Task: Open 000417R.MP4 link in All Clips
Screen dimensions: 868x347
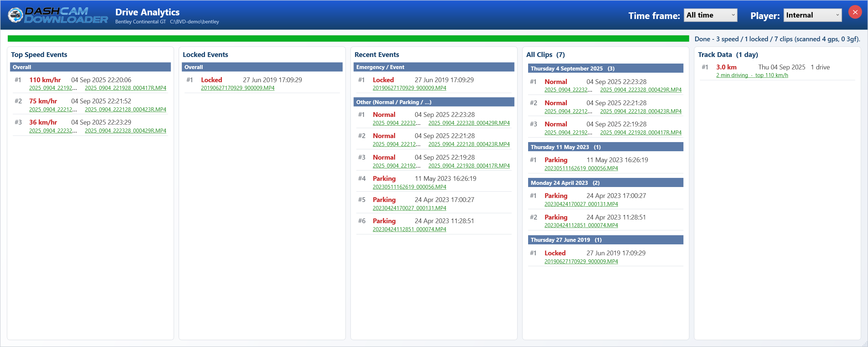Action: (x=641, y=133)
